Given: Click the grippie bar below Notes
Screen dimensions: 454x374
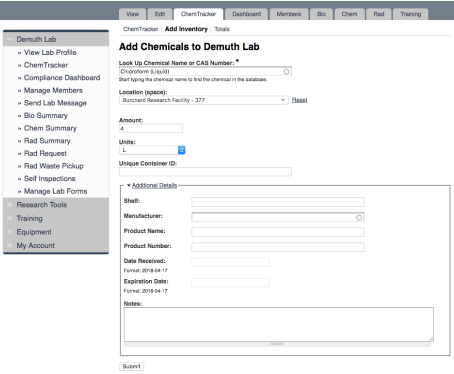Looking at the screenshot, I should tap(277, 344).
